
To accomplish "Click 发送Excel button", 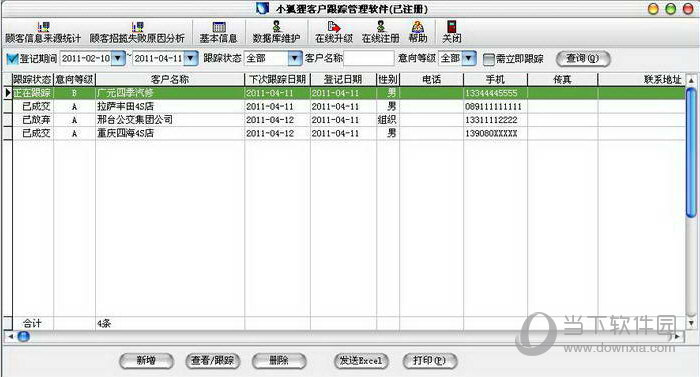I will 361,361.
